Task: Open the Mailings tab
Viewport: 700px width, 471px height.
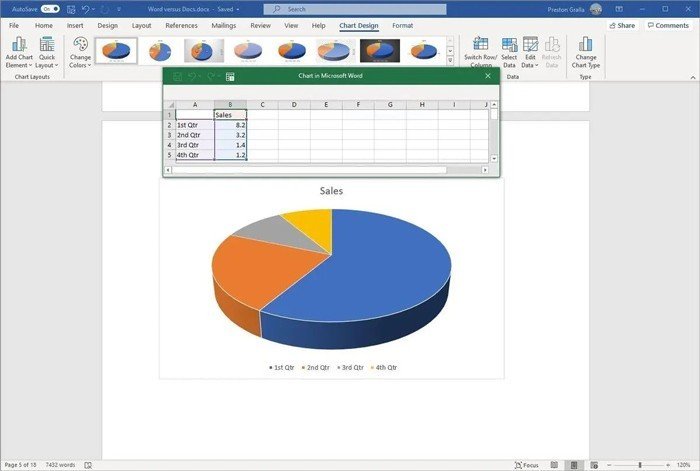Action: tap(223, 25)
